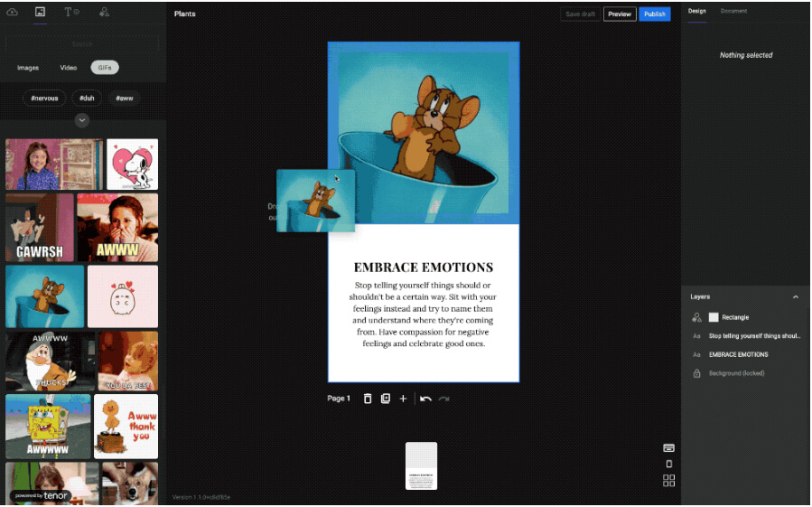This screenshot has height=507, width=812.
Task: Open the Shapes tab icon
Action: click(104, 12)
